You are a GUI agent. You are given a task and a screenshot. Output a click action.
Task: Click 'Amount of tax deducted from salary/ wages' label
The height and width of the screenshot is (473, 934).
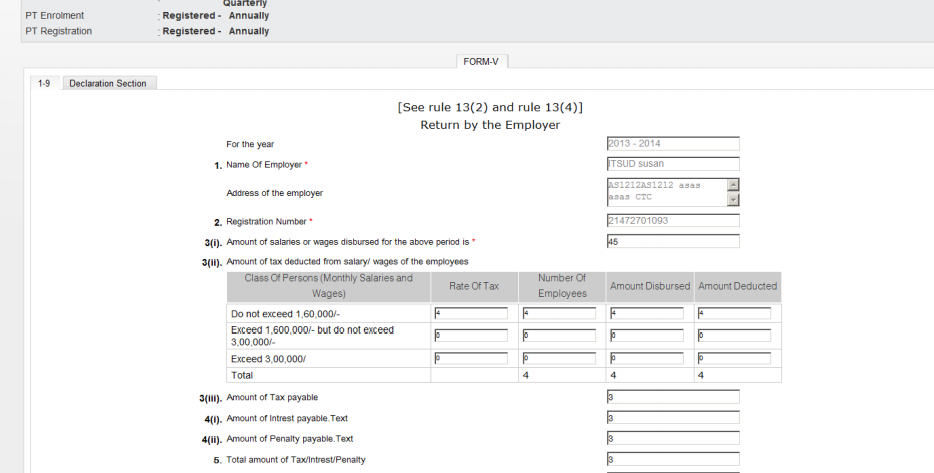coord(347,262)
